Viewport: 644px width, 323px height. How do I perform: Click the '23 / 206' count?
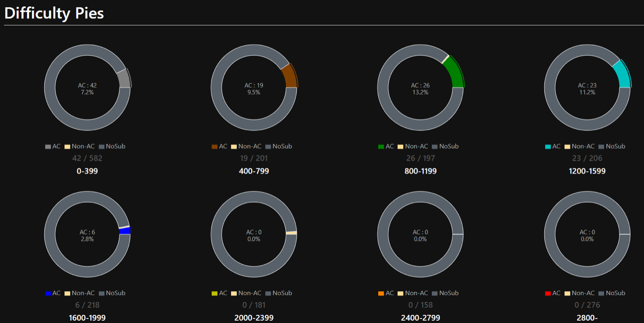[587, 158]
